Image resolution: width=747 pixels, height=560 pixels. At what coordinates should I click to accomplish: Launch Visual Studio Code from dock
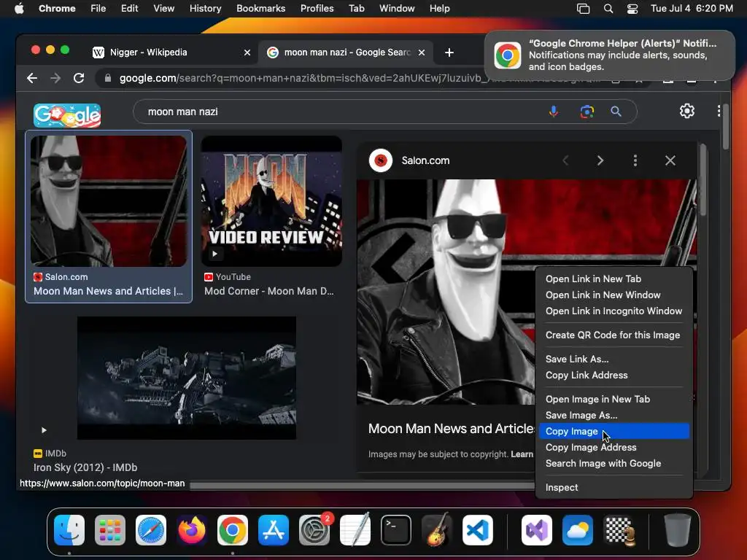(478, 530)
